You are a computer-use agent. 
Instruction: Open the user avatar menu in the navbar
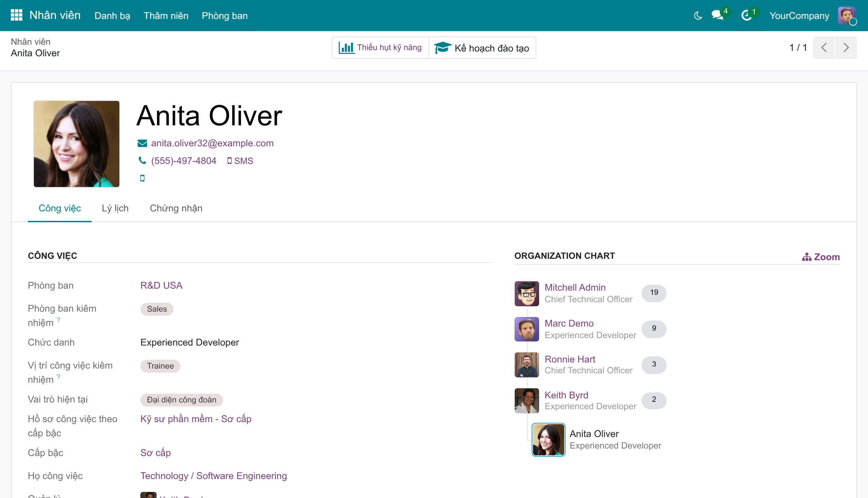click(x=847, y=16)
